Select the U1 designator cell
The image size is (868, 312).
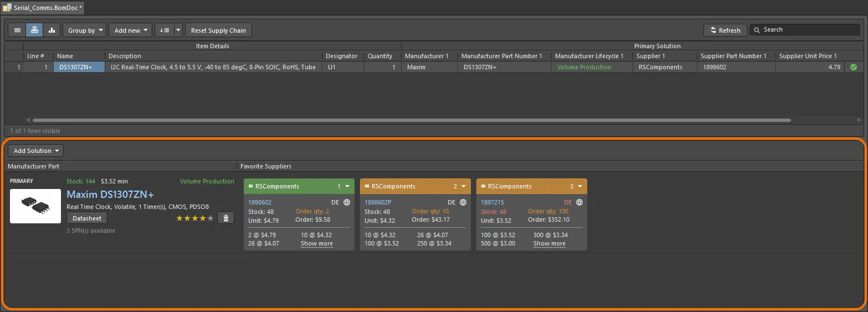coord(342,67)
